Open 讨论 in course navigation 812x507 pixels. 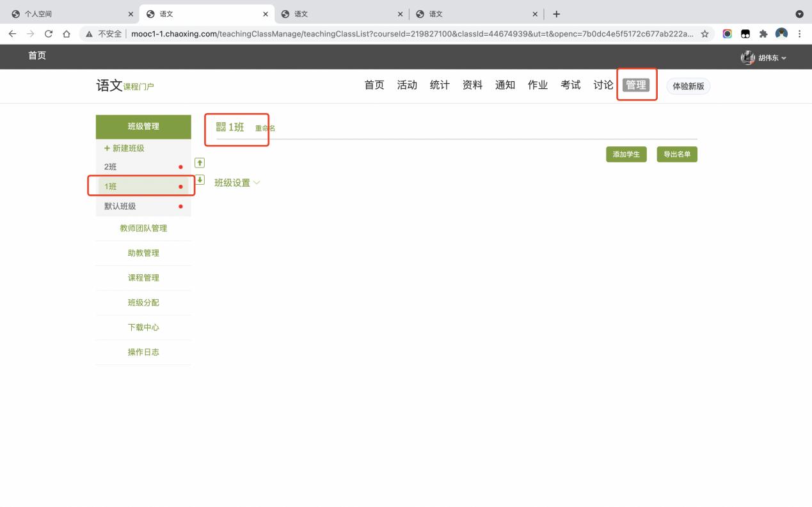pos(603,85)
